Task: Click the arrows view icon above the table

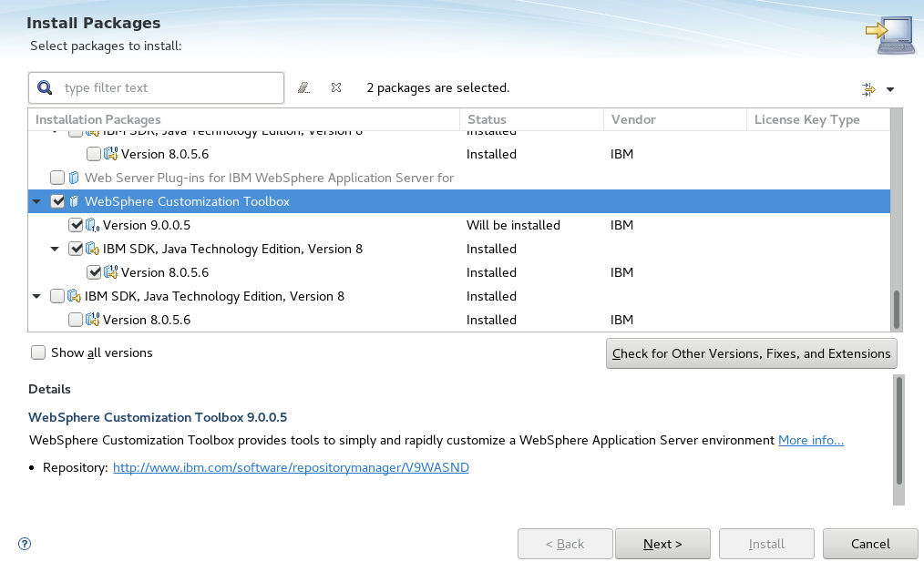Action: pyautogui.click(x=868, y=89)
